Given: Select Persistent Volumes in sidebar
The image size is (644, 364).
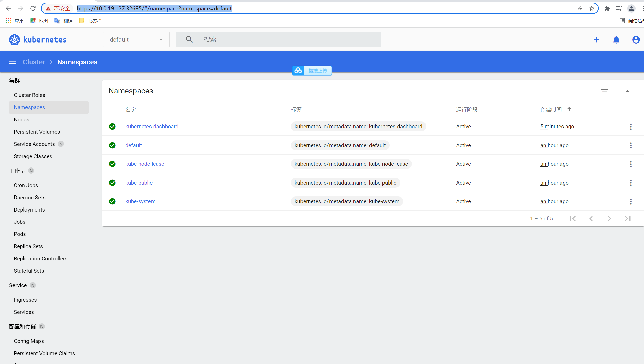Looking at the screenshot, I should pos(37,132).
